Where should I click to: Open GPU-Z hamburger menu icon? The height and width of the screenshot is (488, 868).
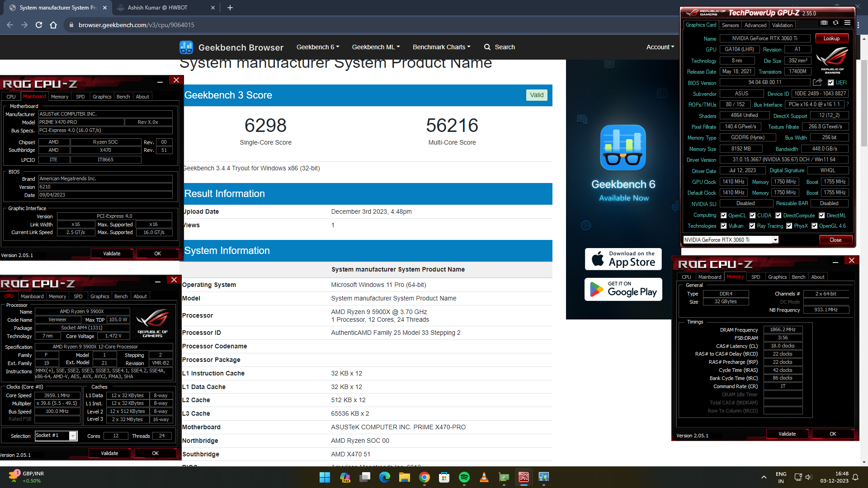[847, 23]
